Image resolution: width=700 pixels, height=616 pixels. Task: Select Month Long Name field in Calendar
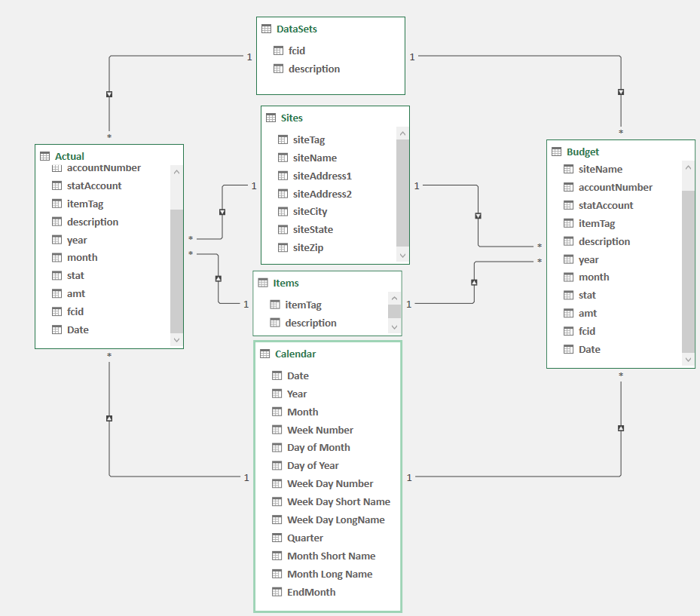[330, 574]
